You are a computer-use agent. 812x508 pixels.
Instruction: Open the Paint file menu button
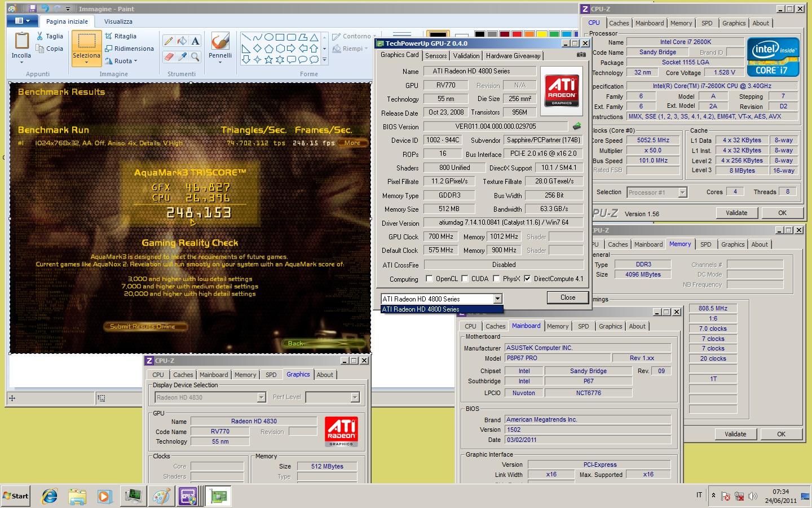[23, 21]
